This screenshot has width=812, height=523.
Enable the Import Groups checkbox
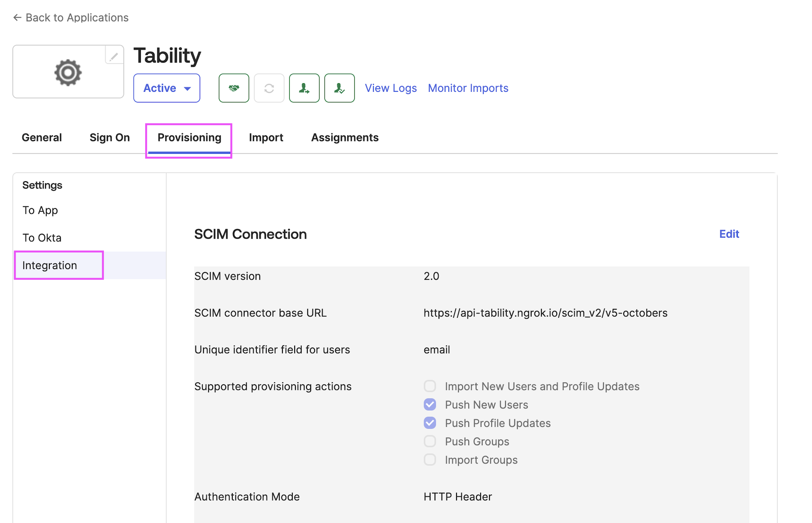click(430, 459)
